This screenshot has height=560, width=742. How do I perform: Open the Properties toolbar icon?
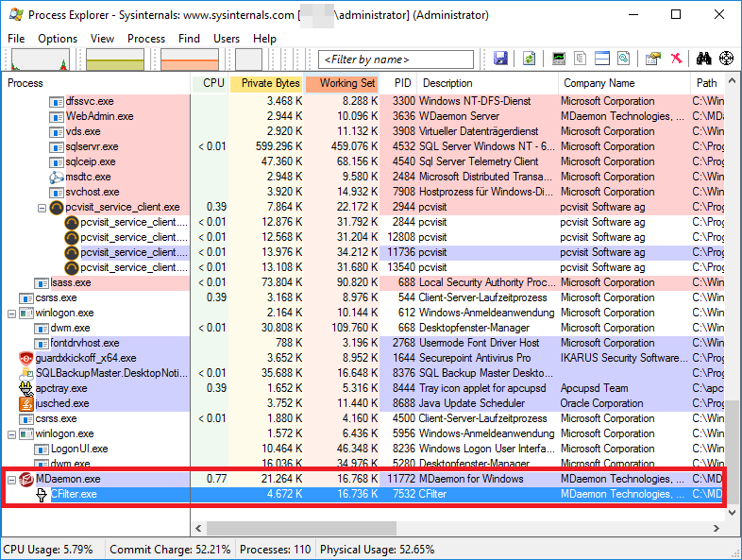coord(652,59)
